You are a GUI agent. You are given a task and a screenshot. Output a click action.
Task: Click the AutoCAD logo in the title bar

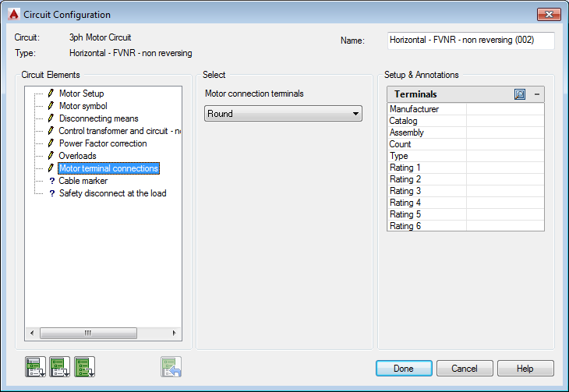[12, 15]
